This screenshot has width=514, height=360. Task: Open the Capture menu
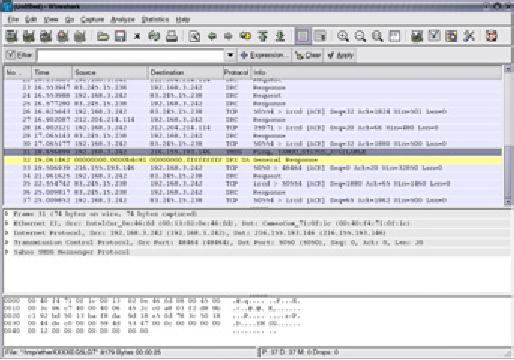pos(92,19)
